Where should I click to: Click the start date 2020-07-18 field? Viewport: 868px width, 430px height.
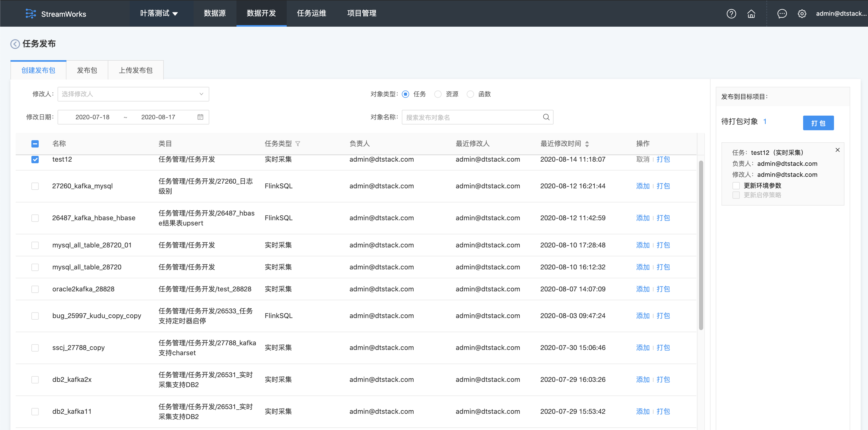(x=92, y=117)
